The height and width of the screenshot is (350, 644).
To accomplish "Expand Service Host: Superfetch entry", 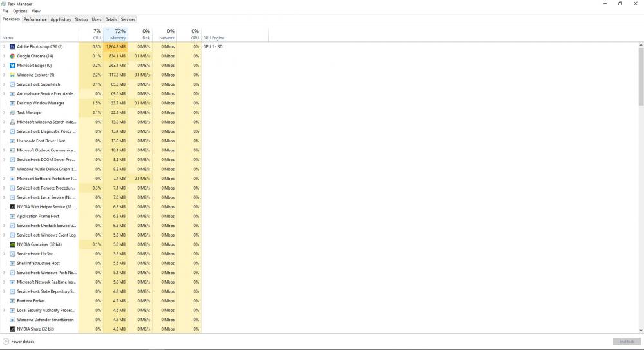I will [x=5, y=84].
